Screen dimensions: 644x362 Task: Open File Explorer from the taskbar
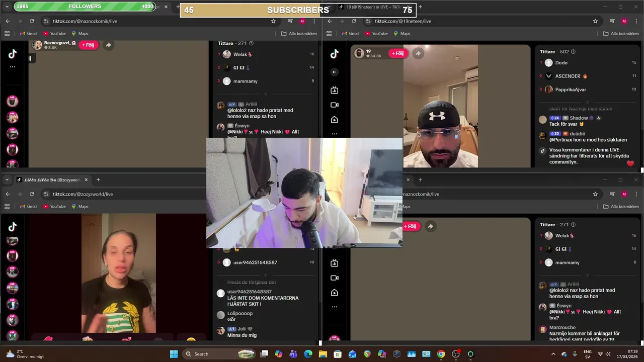[x=323, y=354]
